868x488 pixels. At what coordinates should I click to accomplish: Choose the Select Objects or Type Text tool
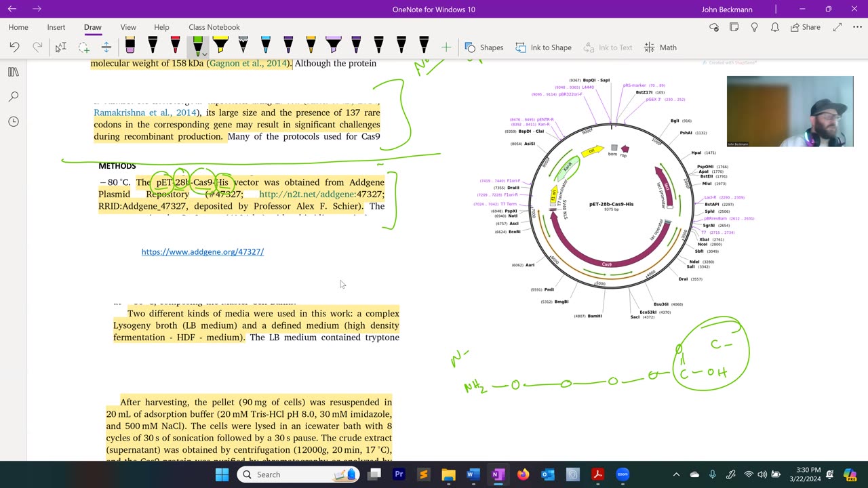pyautogui.click(x=60, y=47)
